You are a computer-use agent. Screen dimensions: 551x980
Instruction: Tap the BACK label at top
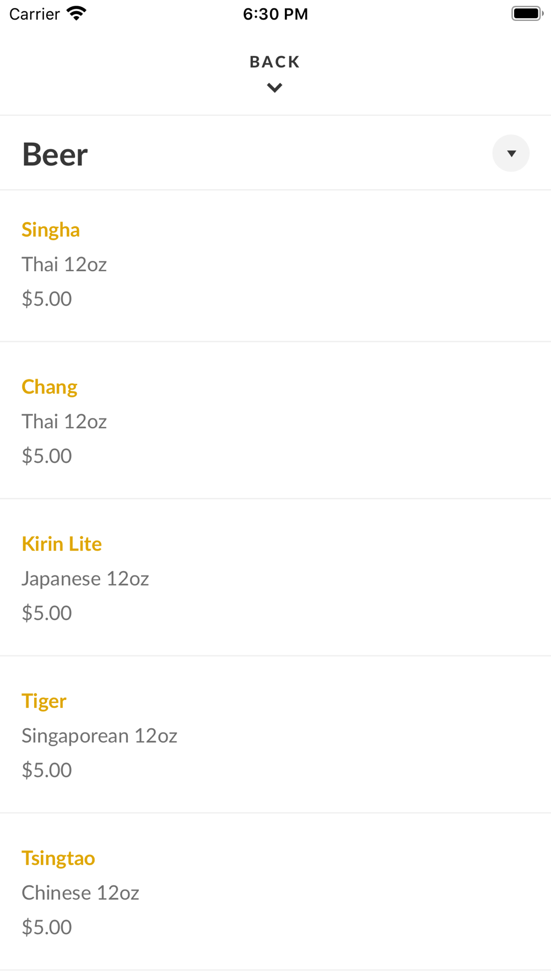275,62
